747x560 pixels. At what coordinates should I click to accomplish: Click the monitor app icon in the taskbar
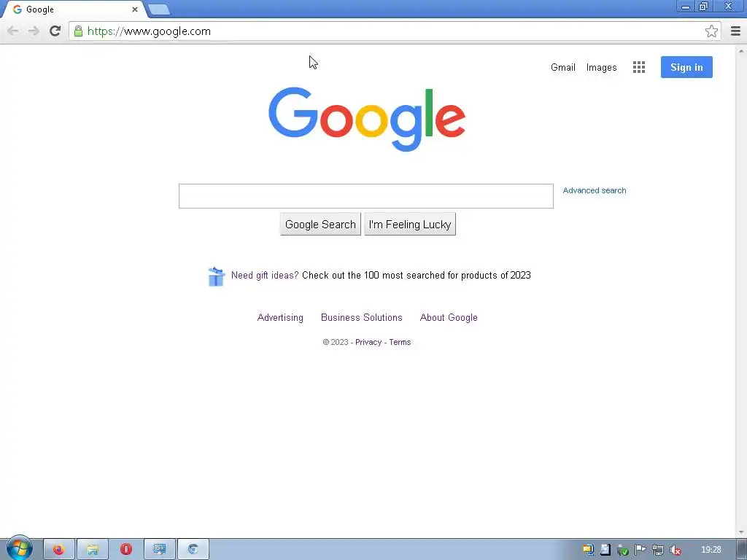pos(160,550)
